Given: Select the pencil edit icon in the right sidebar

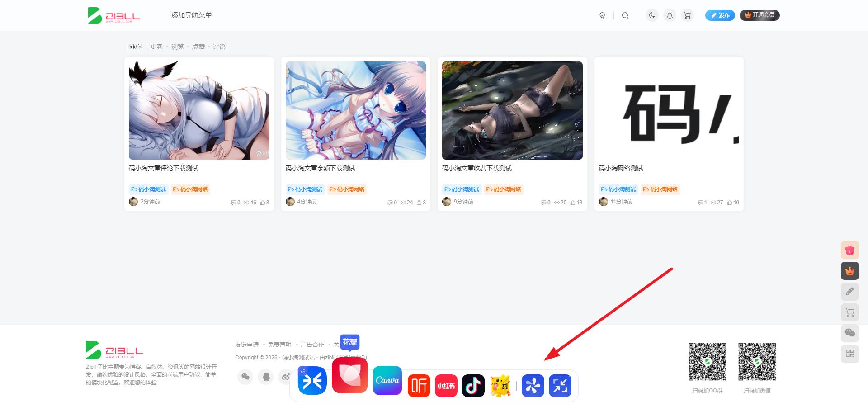Looking at the screenshot, I should pos(850,292).
